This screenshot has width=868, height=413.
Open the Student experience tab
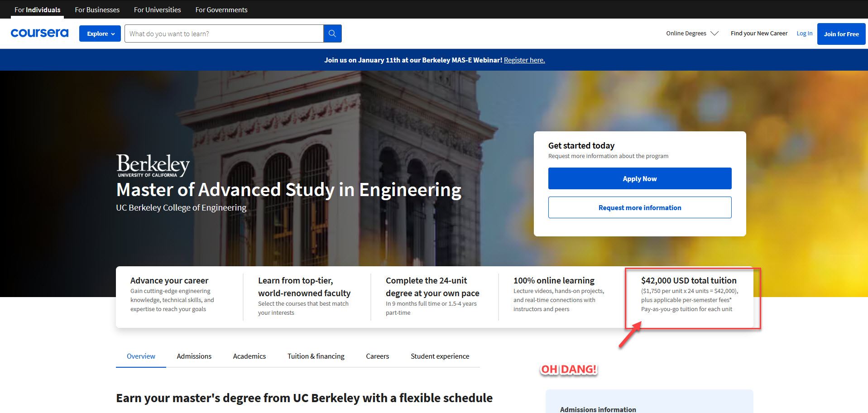pos(440,356)
